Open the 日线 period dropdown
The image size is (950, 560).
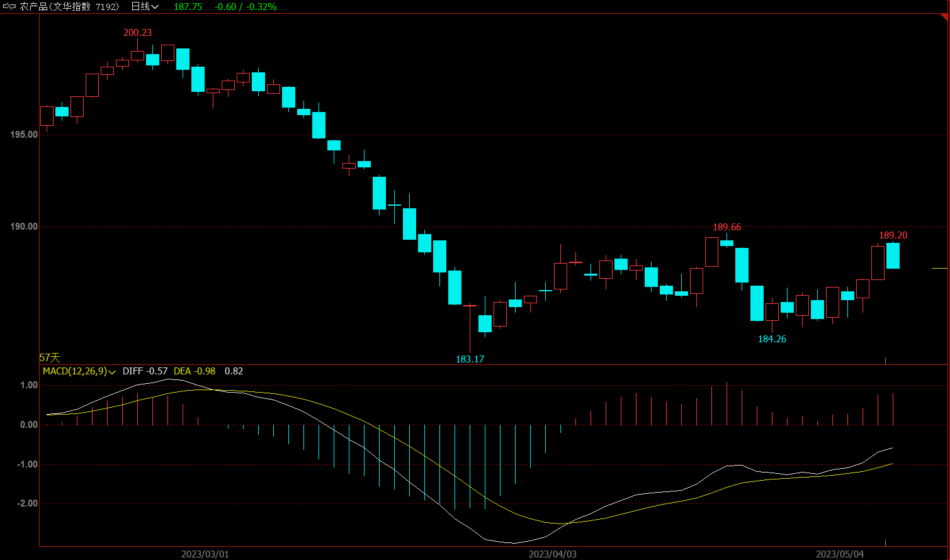tap(145, 7)
